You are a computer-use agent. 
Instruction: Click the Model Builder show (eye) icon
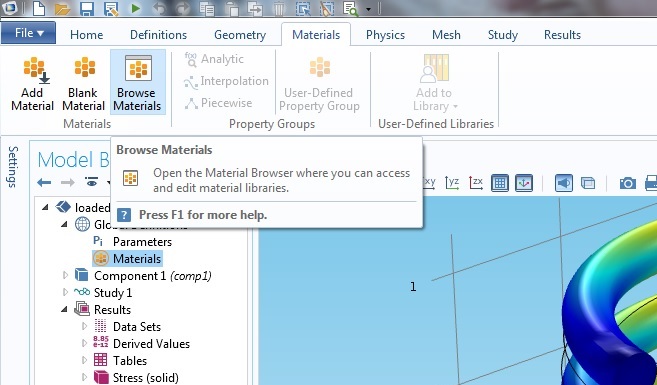91,182
